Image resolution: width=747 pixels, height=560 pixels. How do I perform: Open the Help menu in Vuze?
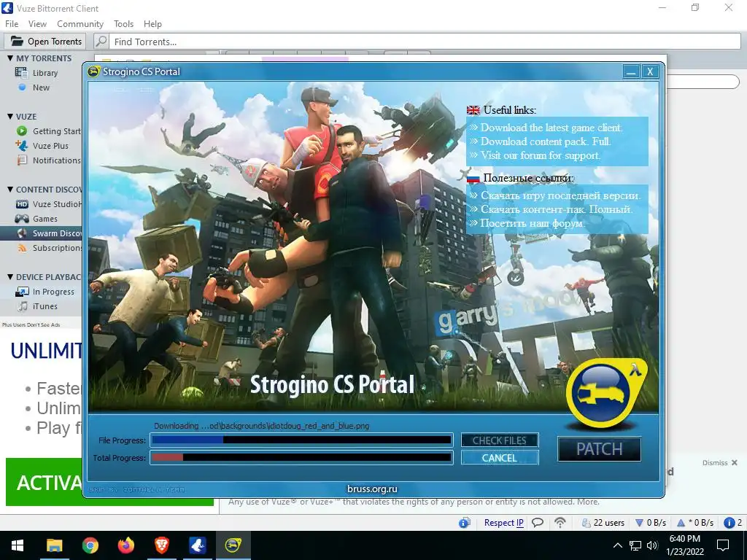click(x=152, y=24)
